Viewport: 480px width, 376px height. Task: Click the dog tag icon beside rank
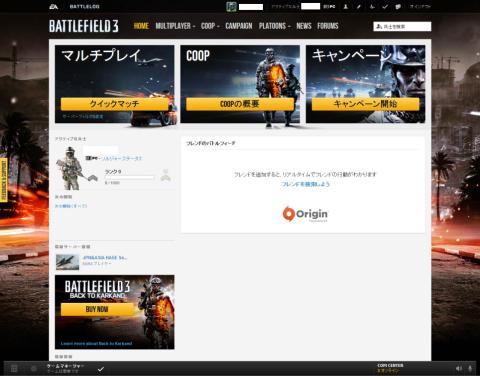[x=166, y=175]
